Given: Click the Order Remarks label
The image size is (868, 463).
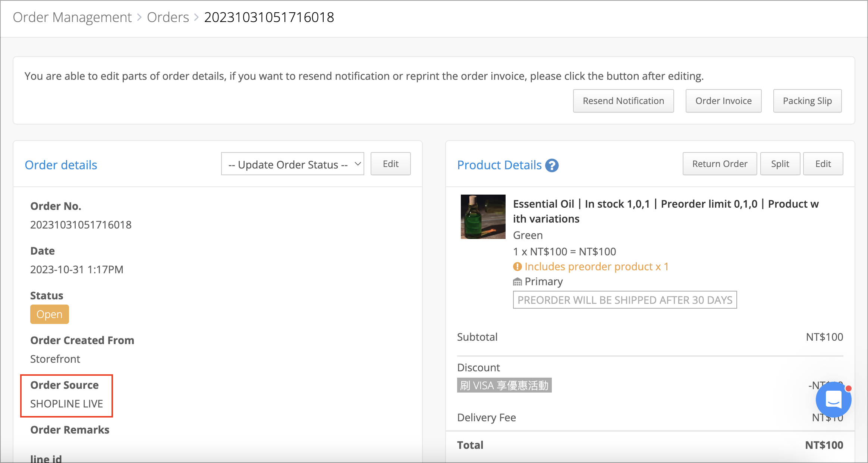Looking at the screenshot, I should coord(70,430).
